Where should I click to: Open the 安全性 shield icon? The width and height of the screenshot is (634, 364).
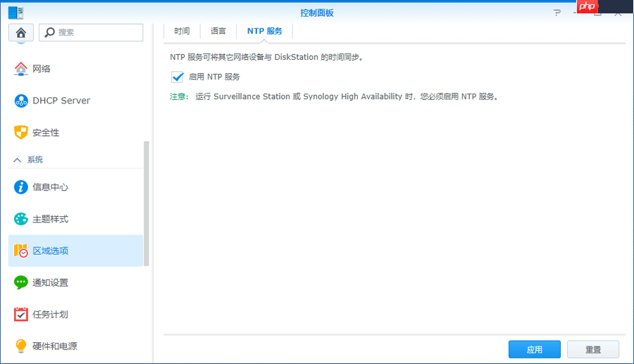(x=21, y=132)
